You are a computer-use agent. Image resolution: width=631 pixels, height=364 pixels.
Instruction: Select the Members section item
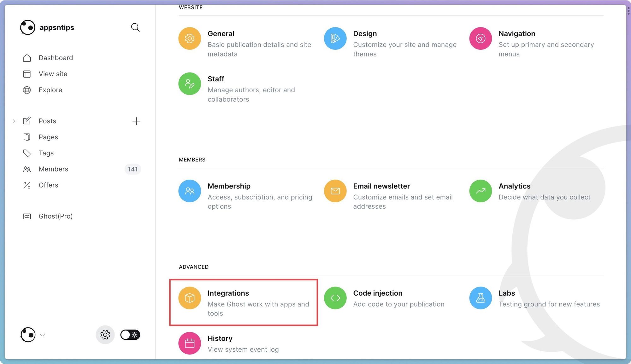click(x=53, y=169)
